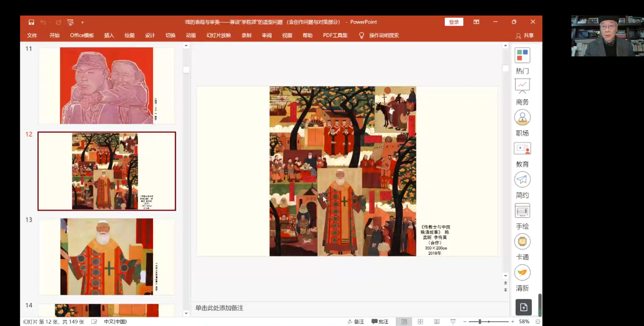Toggle the 备注 notes pane
The width and height of the screenshot is (644, 326).
pos(356,322)
